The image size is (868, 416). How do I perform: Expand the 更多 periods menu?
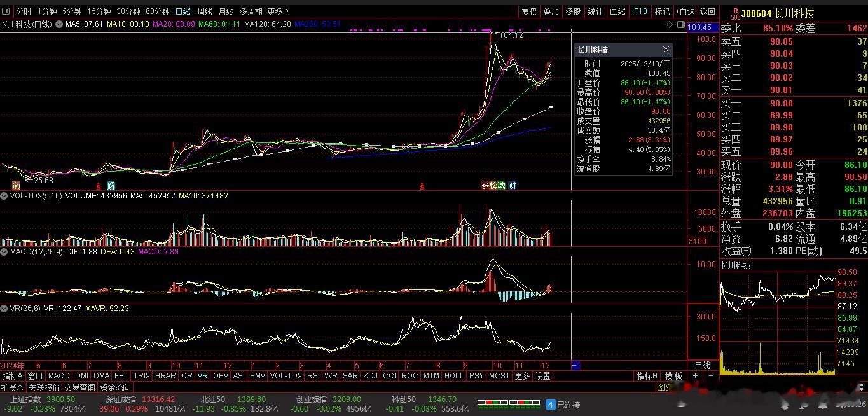click(x=278, y=11)
